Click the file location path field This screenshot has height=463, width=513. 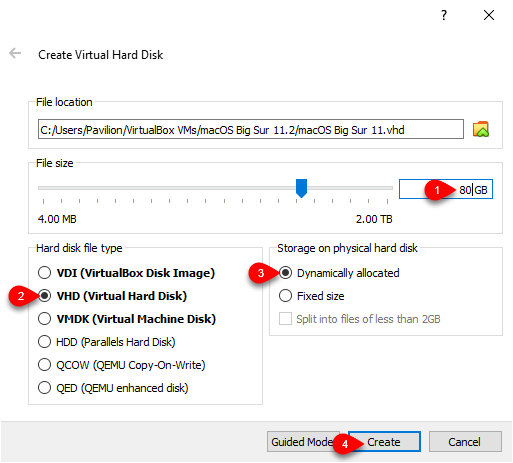(x=251, y=129)
